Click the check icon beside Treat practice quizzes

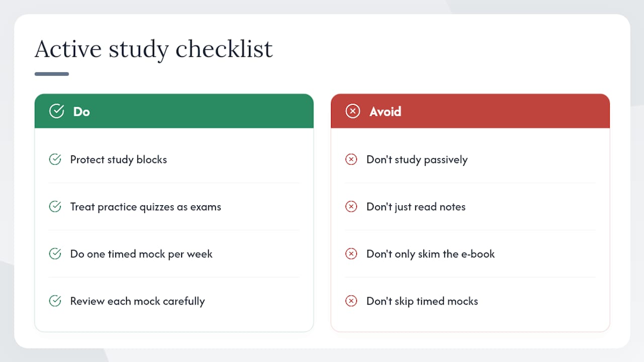55,207
